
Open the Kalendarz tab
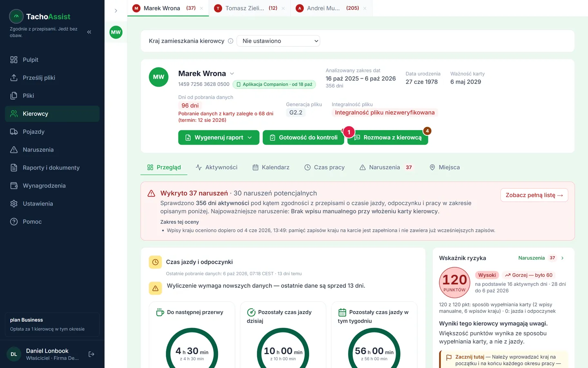[271, 167]
